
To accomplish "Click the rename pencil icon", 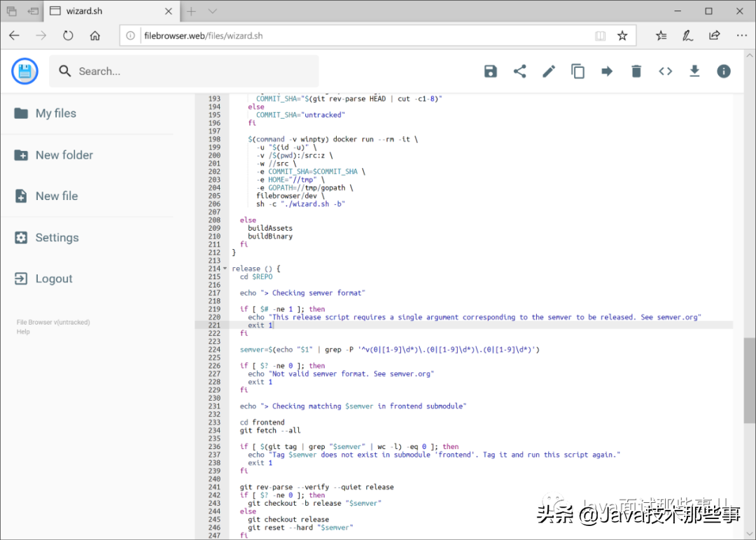I will point(549,71).
